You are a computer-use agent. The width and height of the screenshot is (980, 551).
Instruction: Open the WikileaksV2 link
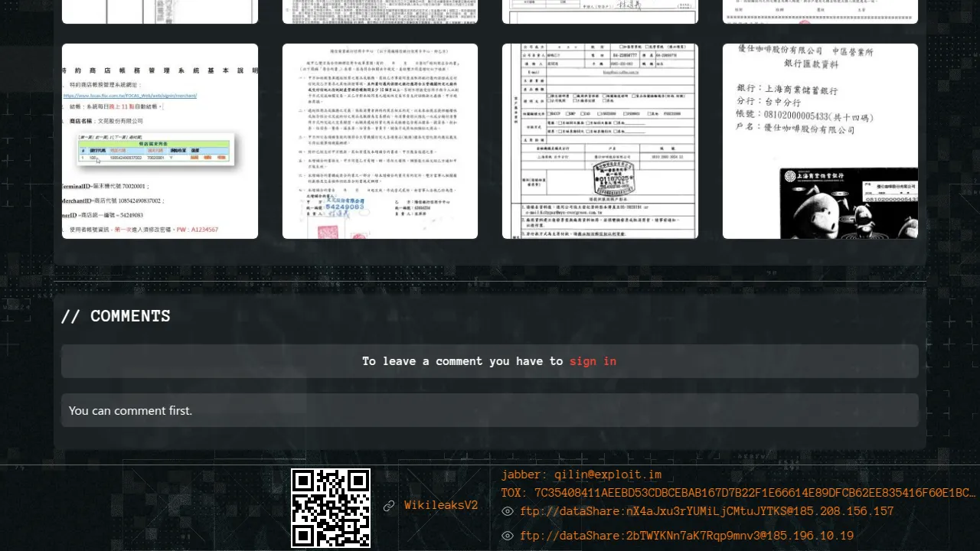point(441,506)
